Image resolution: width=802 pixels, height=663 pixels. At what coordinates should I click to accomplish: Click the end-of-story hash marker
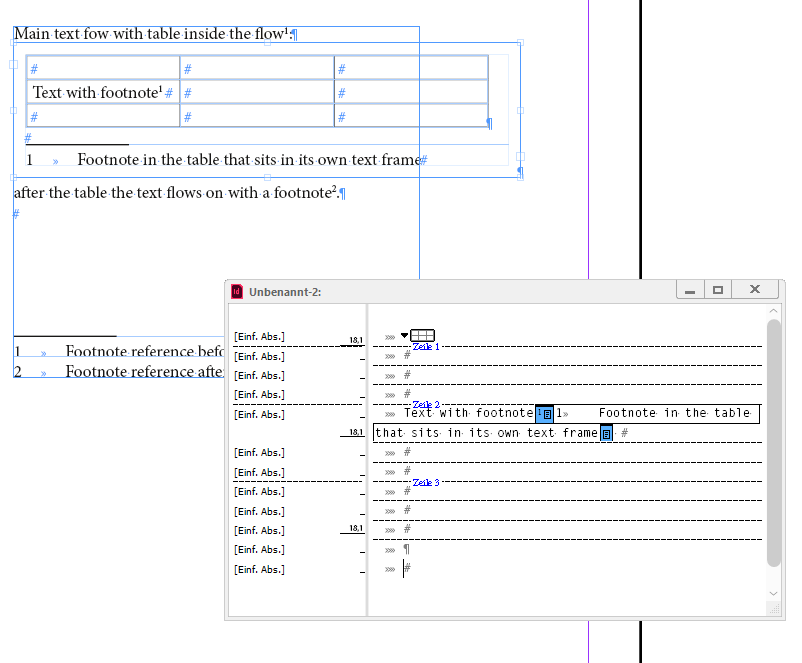(407, 568)
